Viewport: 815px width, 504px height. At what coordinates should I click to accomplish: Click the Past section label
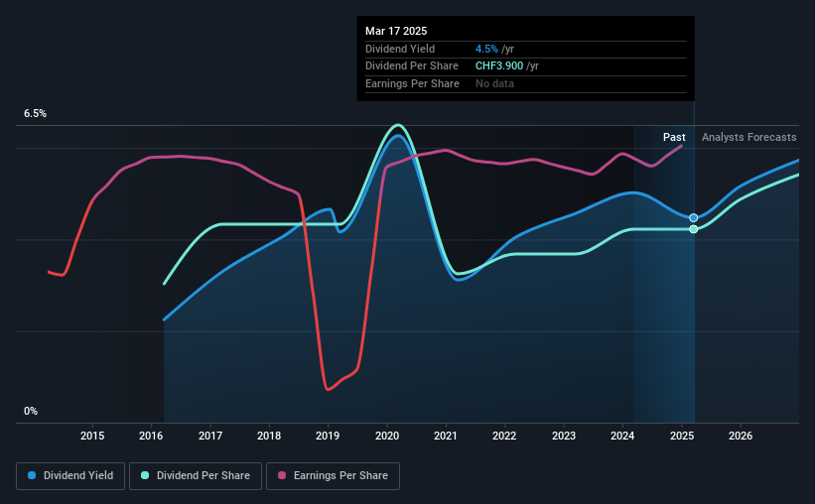click(674, 137)
